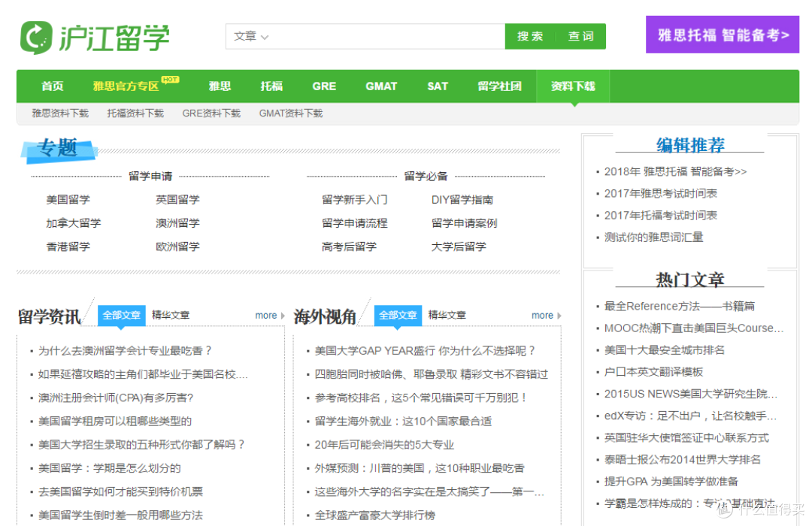Open hot article 英国驻华大使馆签证中心联系方式
This screenshot has width=812, height=526.
pos(686,438)
